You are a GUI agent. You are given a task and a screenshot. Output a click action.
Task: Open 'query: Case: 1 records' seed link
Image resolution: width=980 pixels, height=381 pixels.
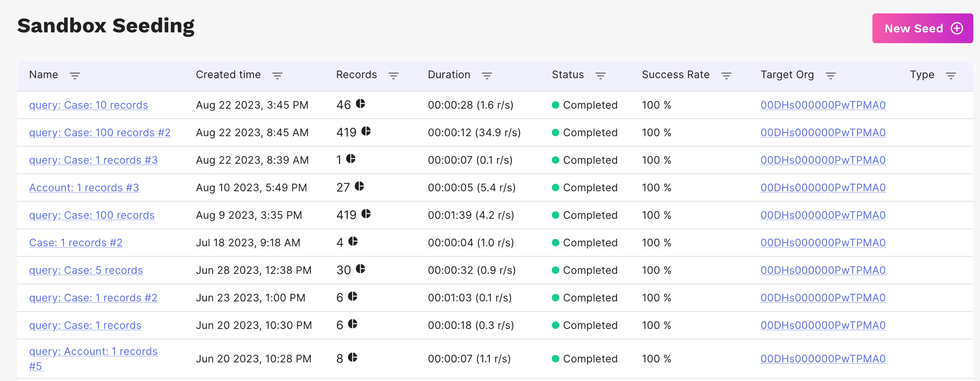(x=85, y=326)
